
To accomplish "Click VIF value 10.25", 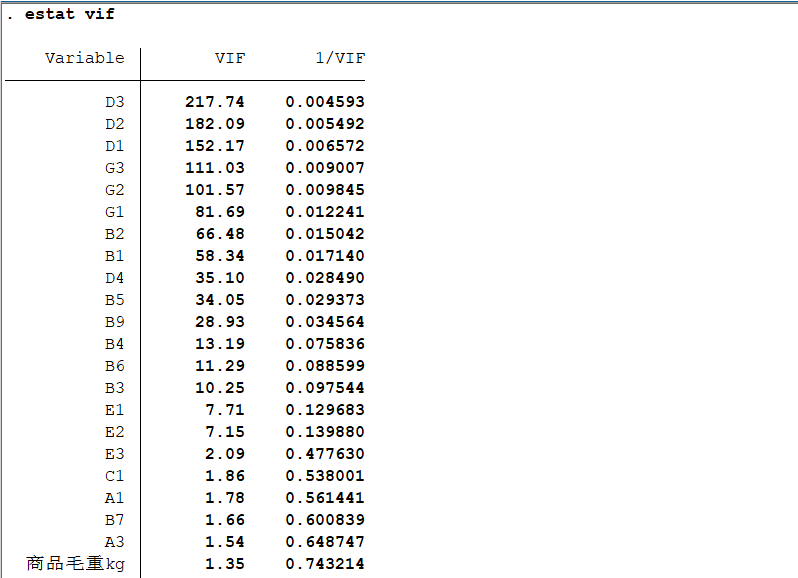I will [220, 387].
